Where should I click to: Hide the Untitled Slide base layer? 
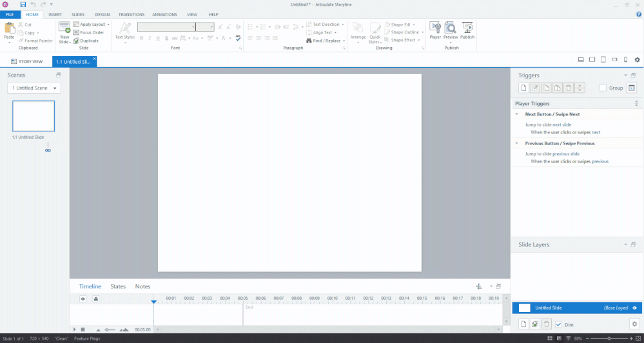tap(634, 308)
